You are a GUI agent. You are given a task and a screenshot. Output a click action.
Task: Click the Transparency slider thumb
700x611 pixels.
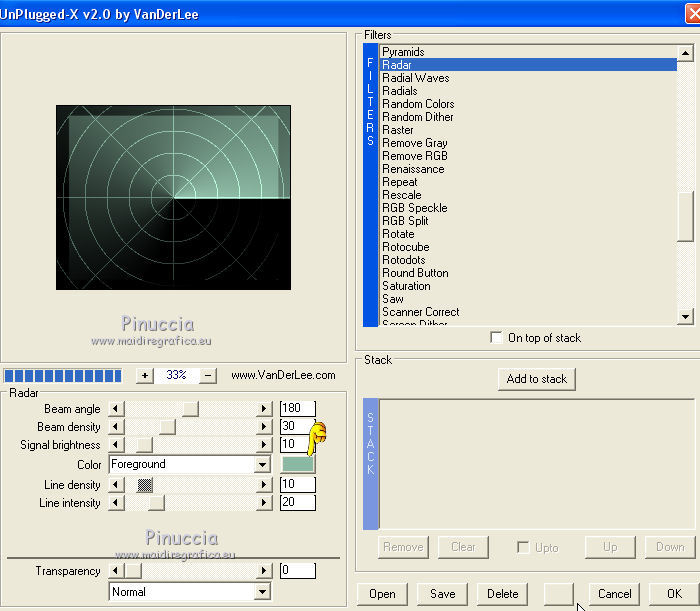pos(133,571)
